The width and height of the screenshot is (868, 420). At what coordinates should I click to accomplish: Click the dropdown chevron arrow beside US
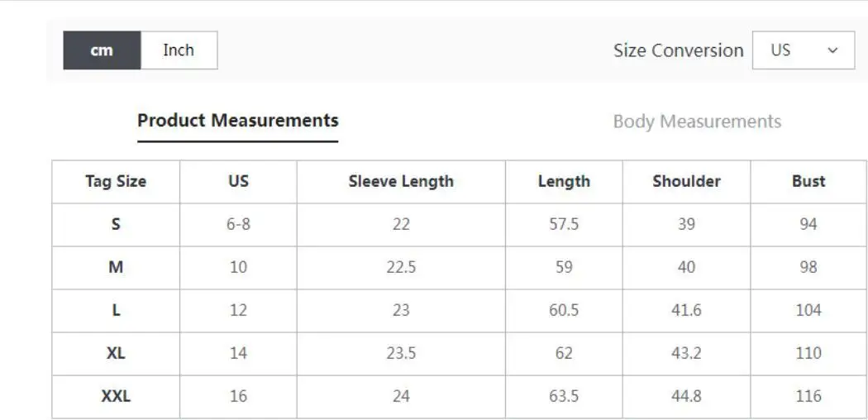coord(832,50)
